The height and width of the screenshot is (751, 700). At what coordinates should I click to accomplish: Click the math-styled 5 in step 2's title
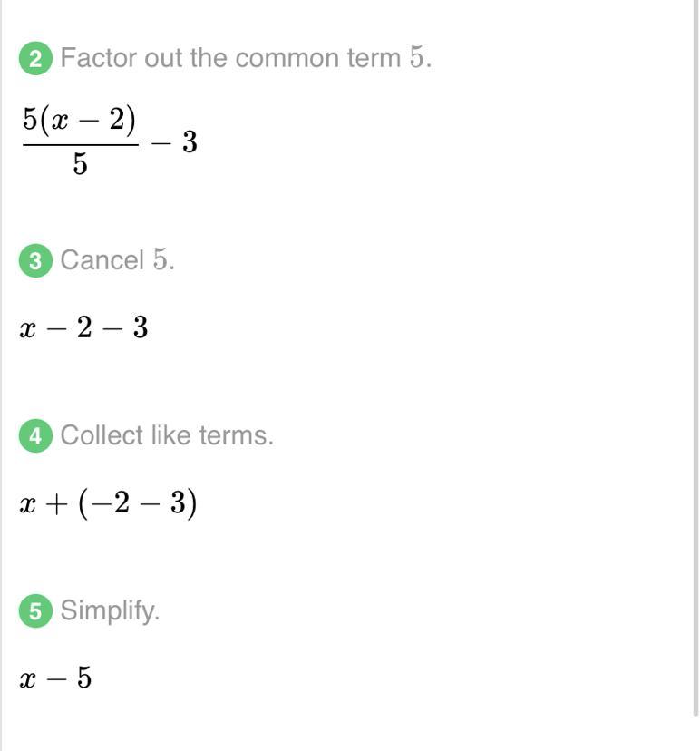click(x=416, y=59)
